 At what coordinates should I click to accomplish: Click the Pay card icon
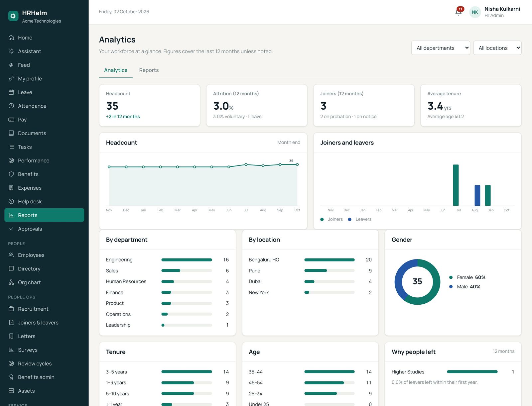[11, 119]
